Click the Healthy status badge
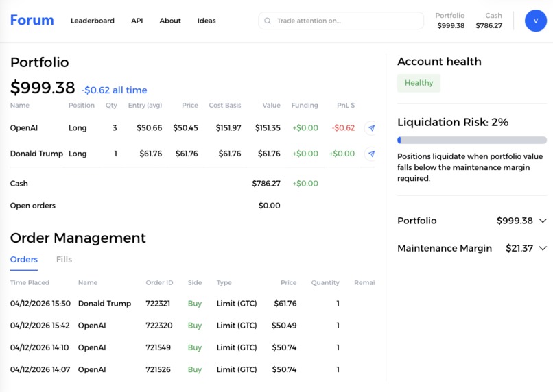The image size is (553, 392). tap(419, 83)
